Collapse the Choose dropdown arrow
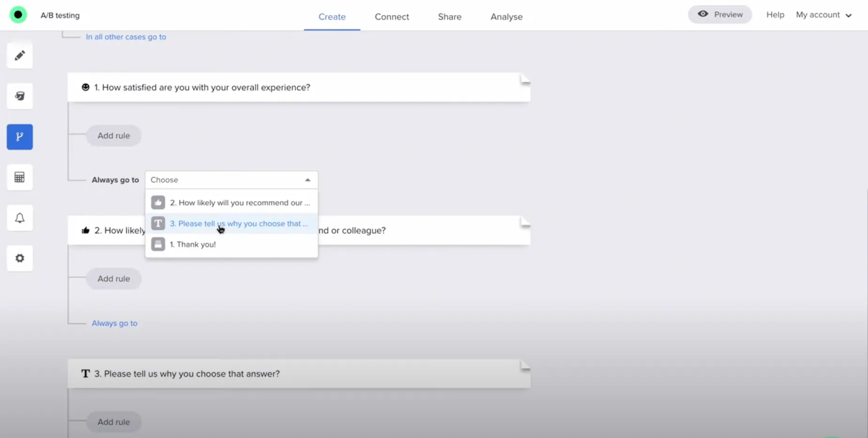The height and width of the screenshot is (438, 868). [308, 180]
